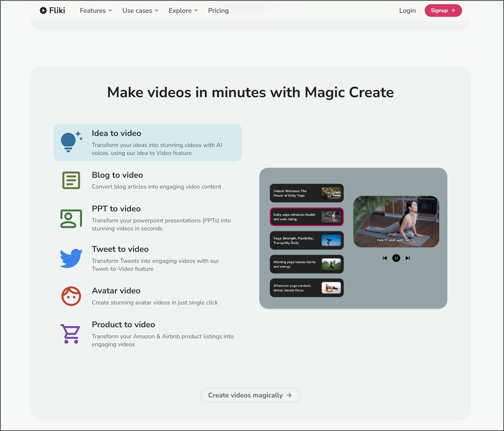The image size is (504, 431).
Task: Select 'Yoga: Strength, Flexibility' scene card
Action: (307, 240)
